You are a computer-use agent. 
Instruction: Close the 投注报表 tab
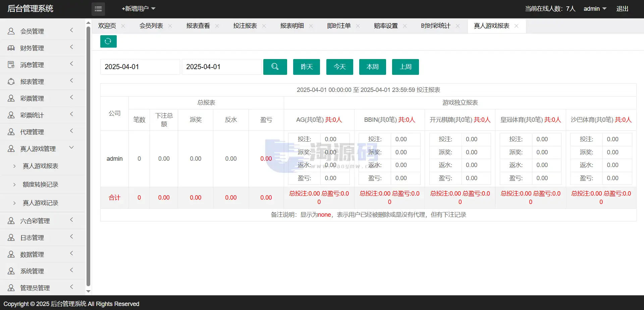coord(264,26)
